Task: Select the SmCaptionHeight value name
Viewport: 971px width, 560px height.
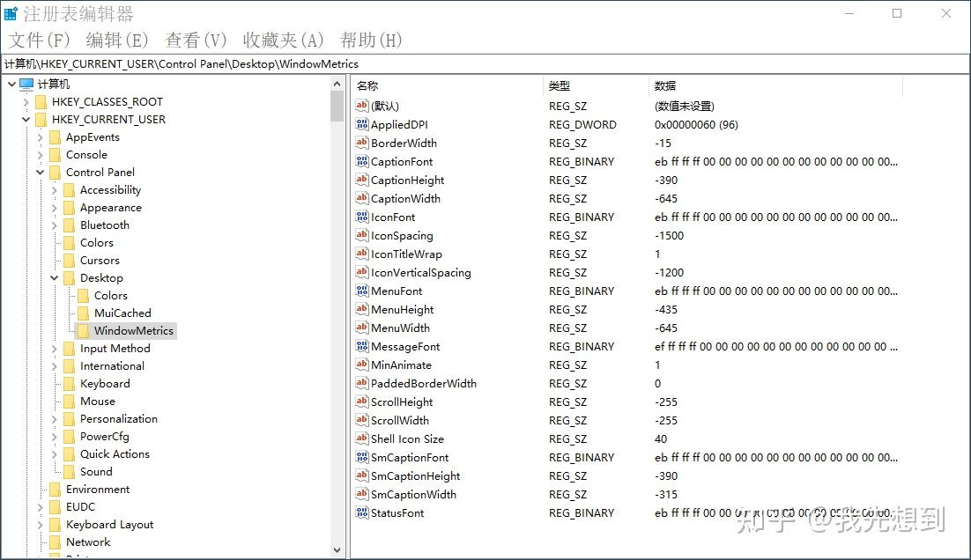Action: (416, 475)
